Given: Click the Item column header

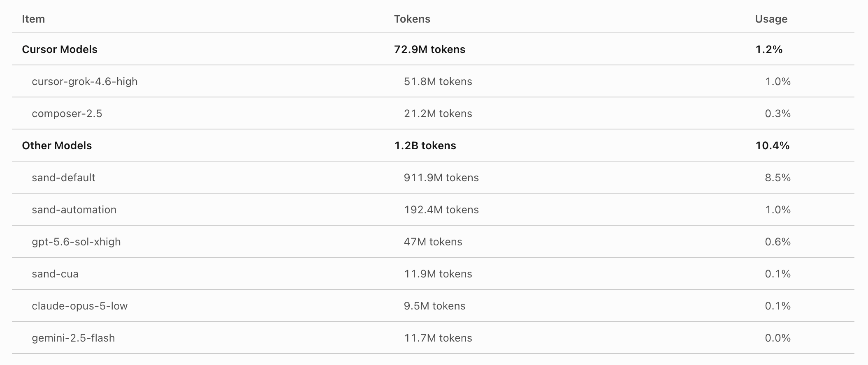Looking at the screenshot, I should coord(33,19).
